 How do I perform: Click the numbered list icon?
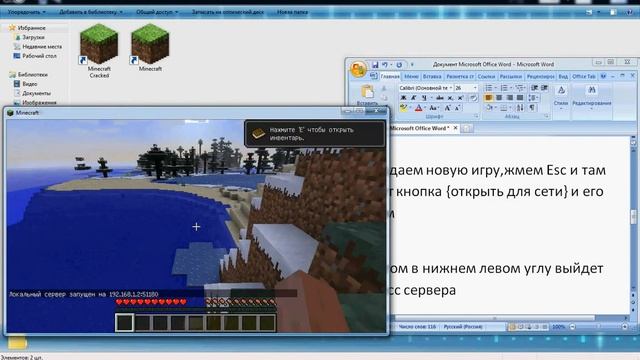click(x=504, y=88)
